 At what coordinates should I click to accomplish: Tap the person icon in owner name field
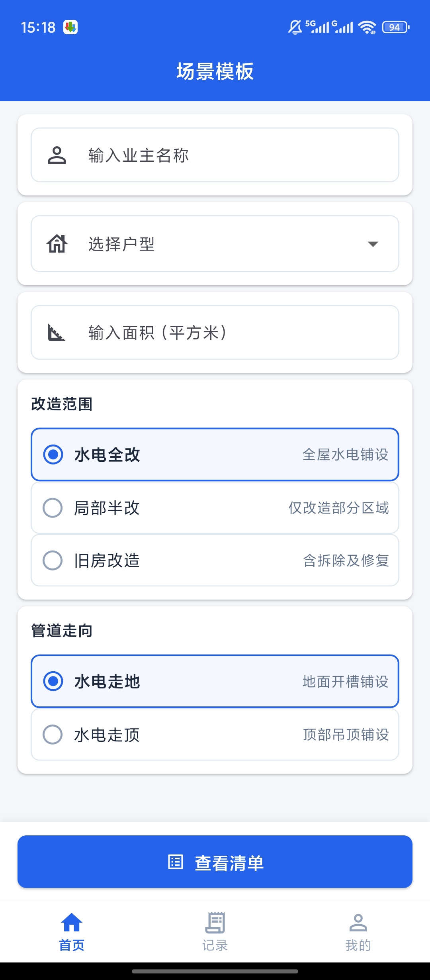pos(57,155)
